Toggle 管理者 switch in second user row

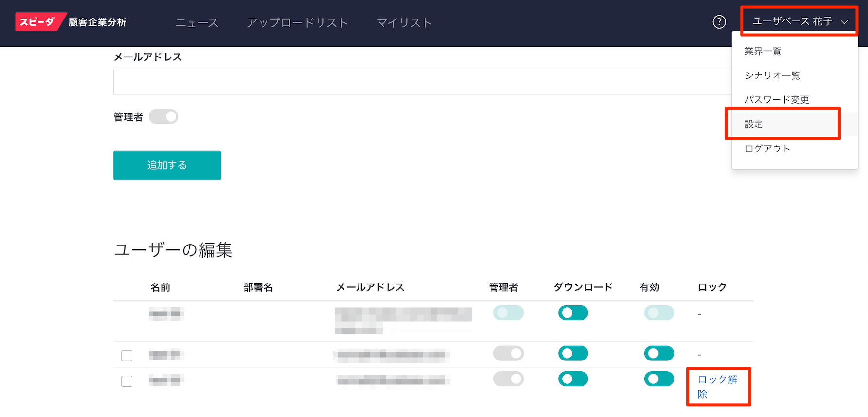point(509,353)
